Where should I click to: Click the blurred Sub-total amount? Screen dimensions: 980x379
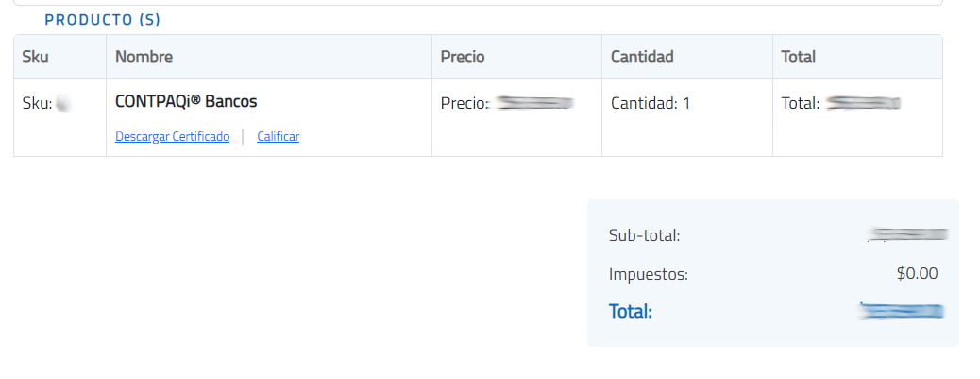(x=908, y=234)
